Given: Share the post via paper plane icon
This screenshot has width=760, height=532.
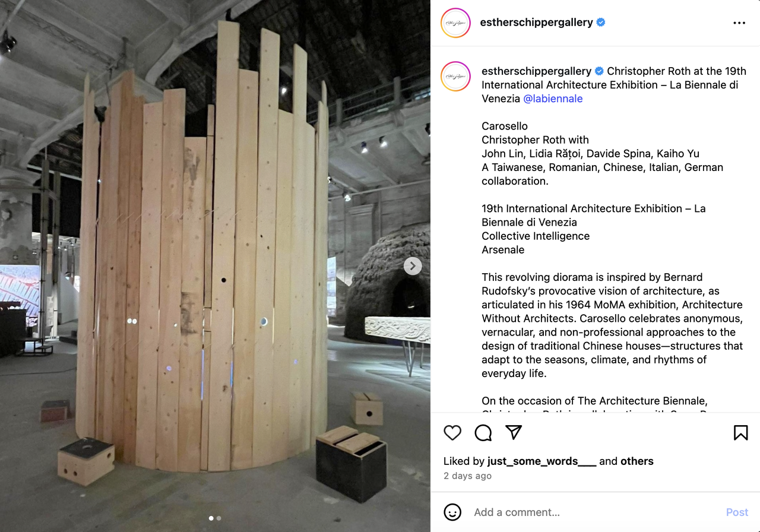Looking at the screenshot, I should click(514, 433).
